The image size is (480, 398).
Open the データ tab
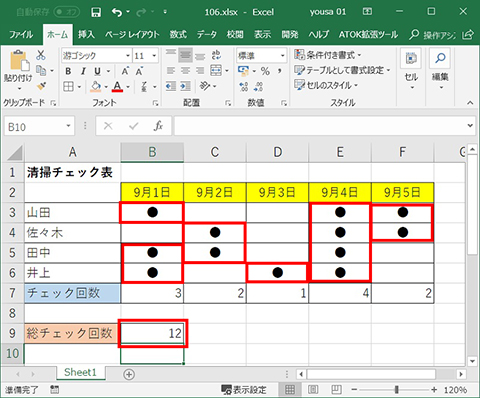click(x=207, y=35)
